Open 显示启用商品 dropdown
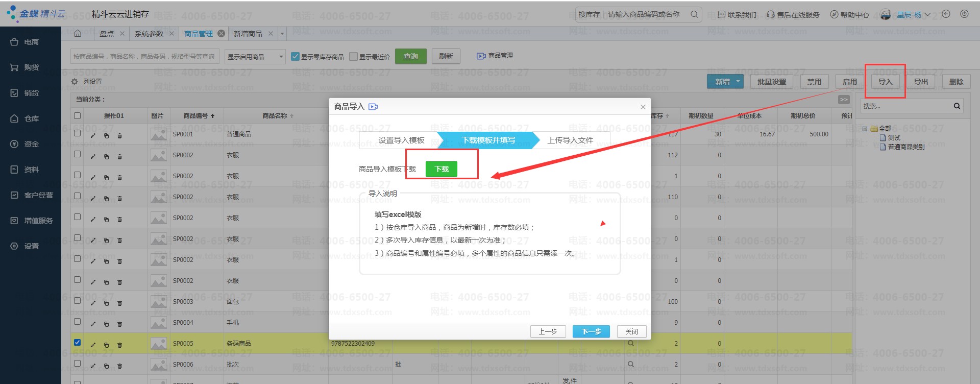 (255, 57)
